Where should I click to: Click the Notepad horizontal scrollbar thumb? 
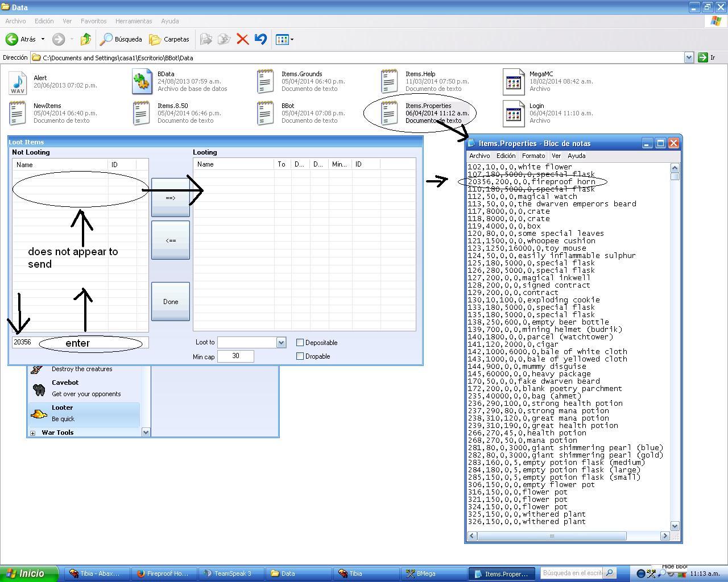coord(551,536)
